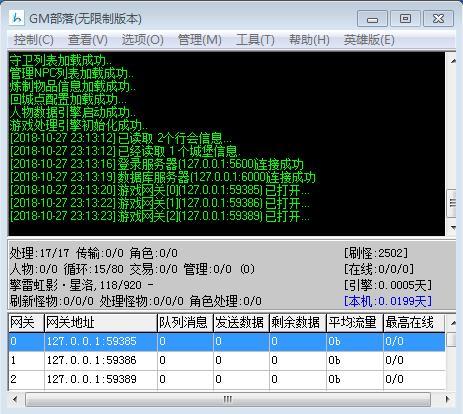463x414 pixels.
Task: Click the 擎雷虹影·星洛 status line
Action: point(82,285)
